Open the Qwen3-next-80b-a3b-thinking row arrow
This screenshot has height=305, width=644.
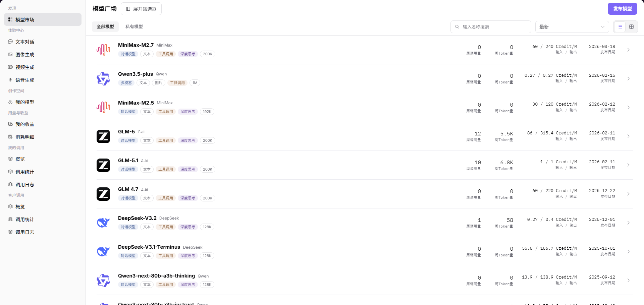[x=628, y=280]
